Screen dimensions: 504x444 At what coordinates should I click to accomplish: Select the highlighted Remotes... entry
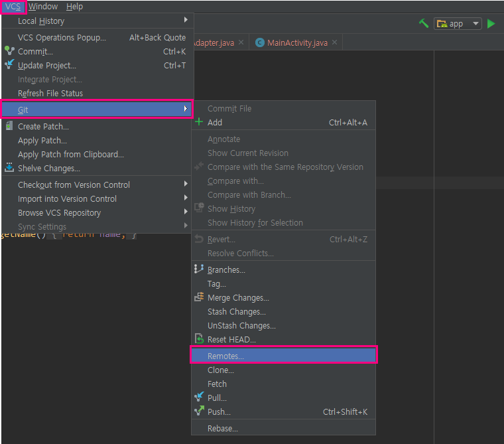click(x=284, y=356)
